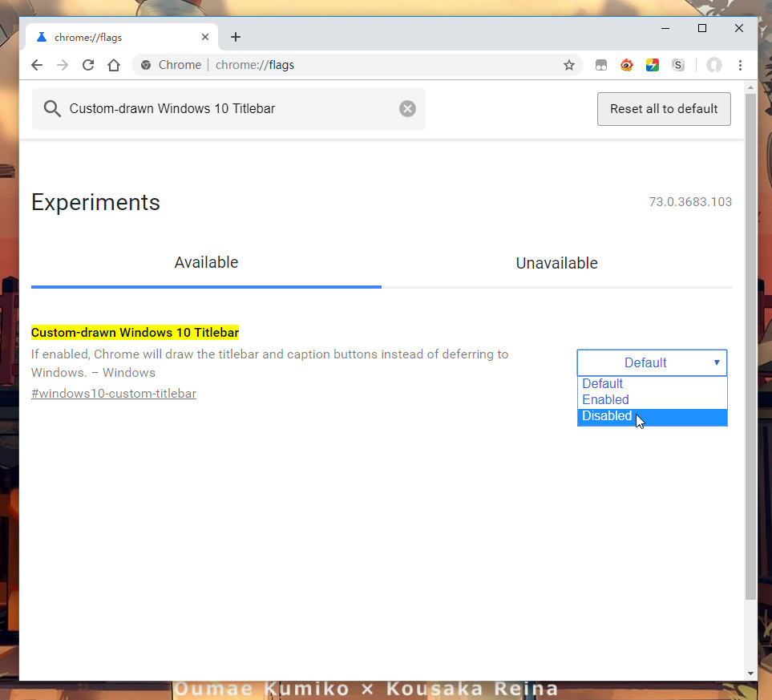The height and width of the screenshot is (700, 772).
Task: Click the forward navigation arrow
Action: [63, 65]
